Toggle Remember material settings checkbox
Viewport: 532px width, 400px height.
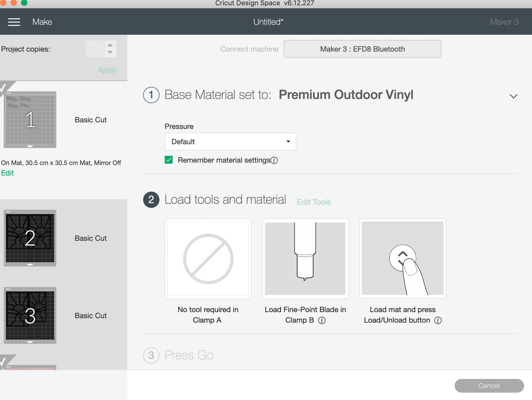pos(169,160)
